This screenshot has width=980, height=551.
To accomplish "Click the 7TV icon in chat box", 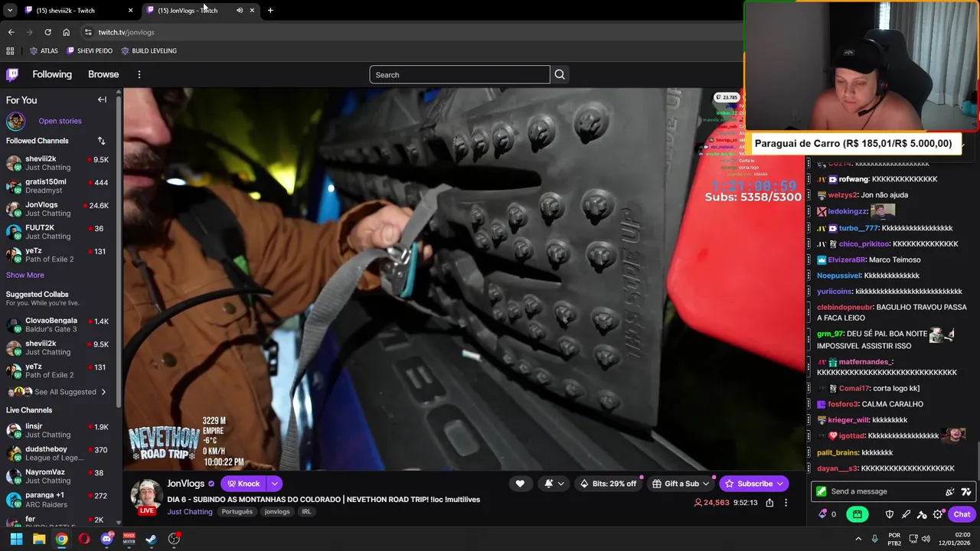I will 966,491.
